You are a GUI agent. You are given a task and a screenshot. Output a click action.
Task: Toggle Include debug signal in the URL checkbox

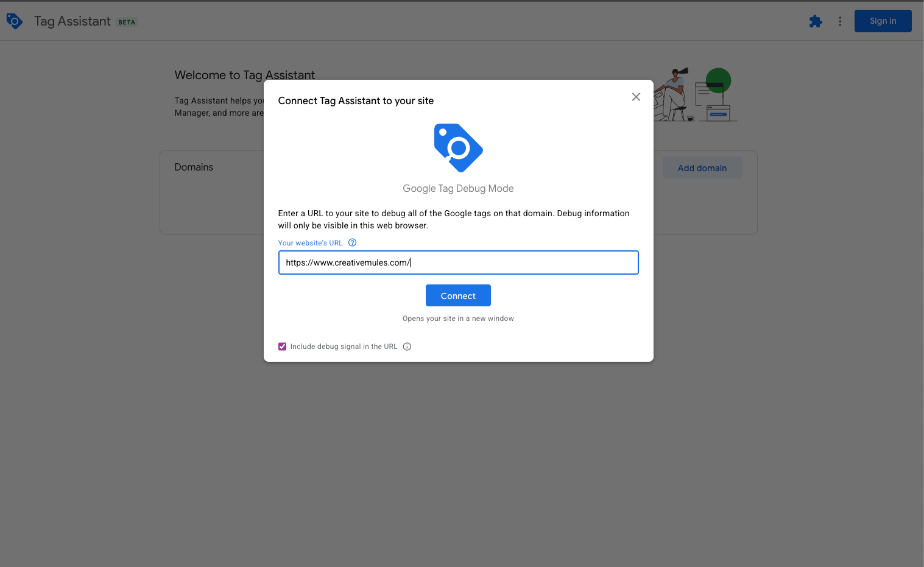coord(282,347)
